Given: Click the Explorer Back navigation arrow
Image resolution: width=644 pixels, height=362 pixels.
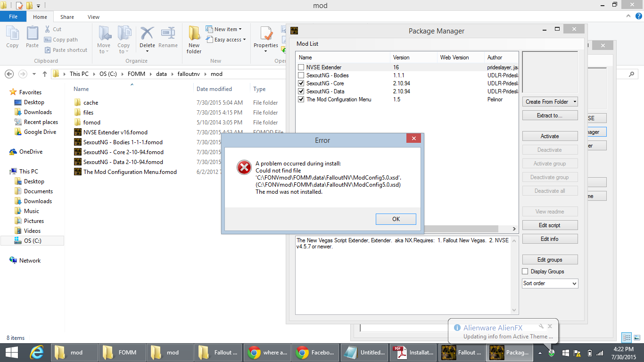Looking at the screenshot, I should (x=9, y=74).
